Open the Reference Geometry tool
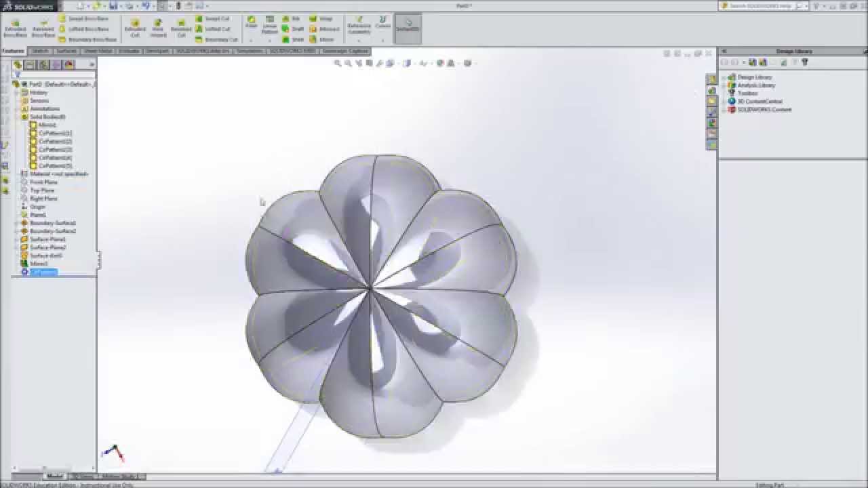Viewport: 868px width, 488px height. 359,26
